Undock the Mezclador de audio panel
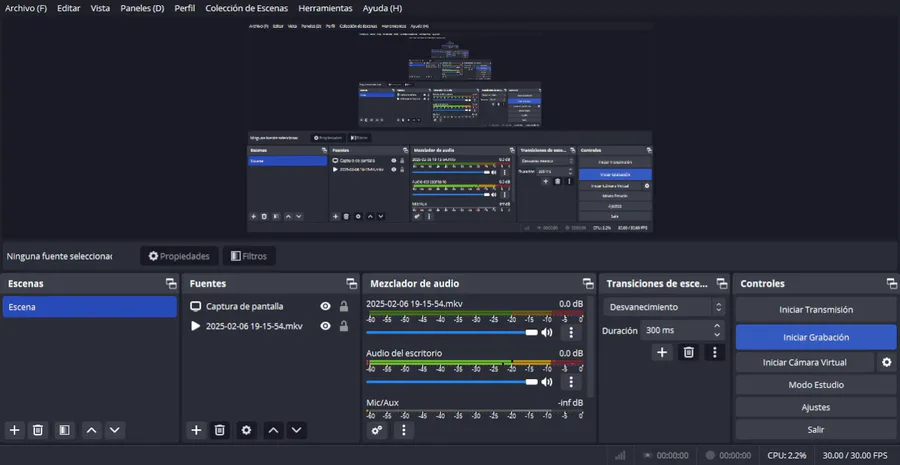 [x=588, y=284]
